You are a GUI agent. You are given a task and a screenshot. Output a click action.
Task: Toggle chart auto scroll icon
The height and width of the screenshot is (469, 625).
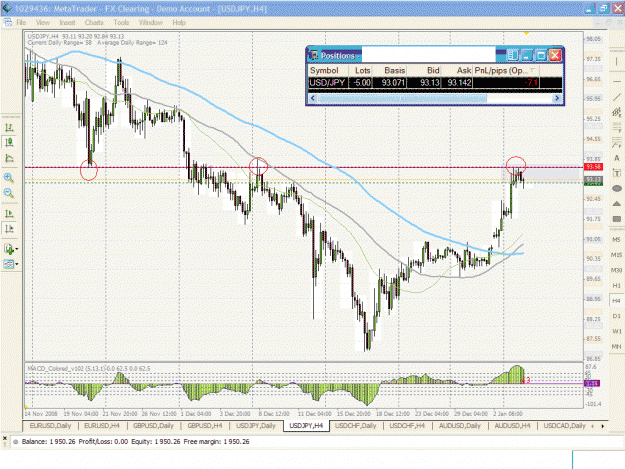point(9,213)
